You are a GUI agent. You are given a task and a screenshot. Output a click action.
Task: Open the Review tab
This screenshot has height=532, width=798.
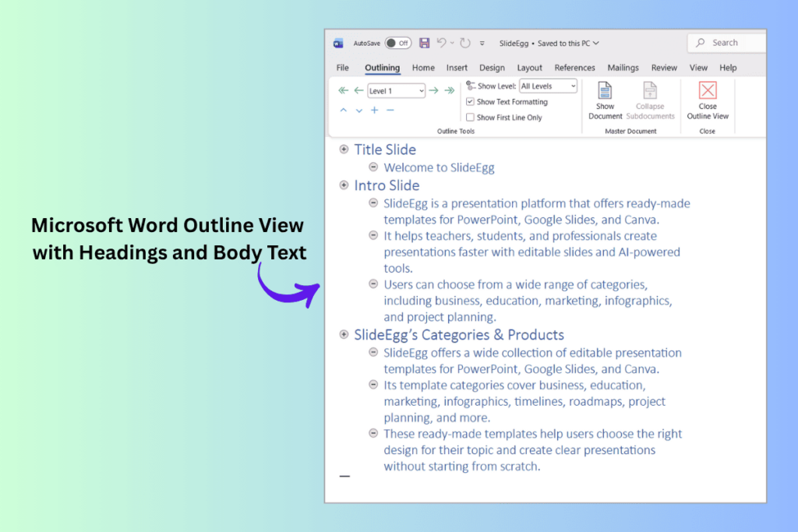[x=664, y=68]
